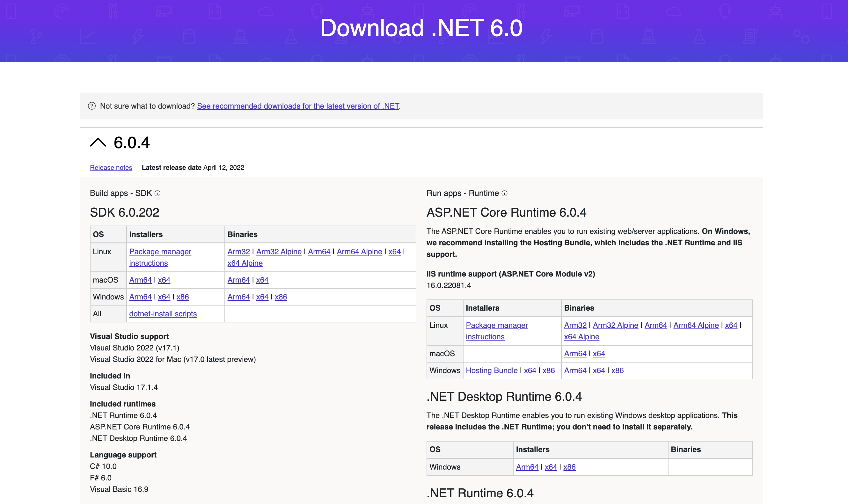
Task: Download SDK Linux Arm64 binary
Action: [319, 251]
